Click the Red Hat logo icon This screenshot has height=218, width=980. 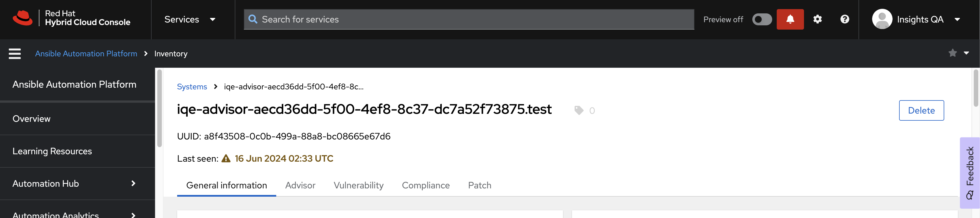23,18
